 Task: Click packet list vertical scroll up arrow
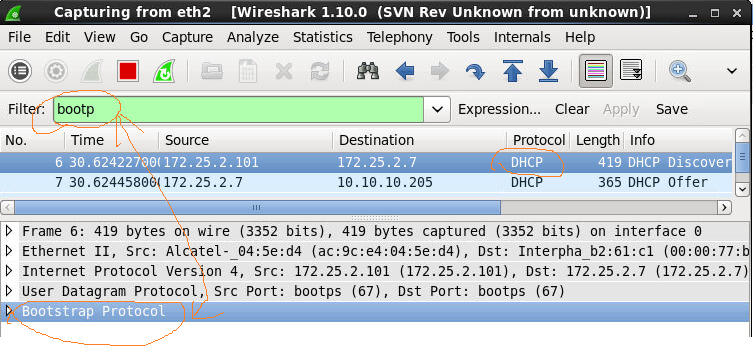742,136
